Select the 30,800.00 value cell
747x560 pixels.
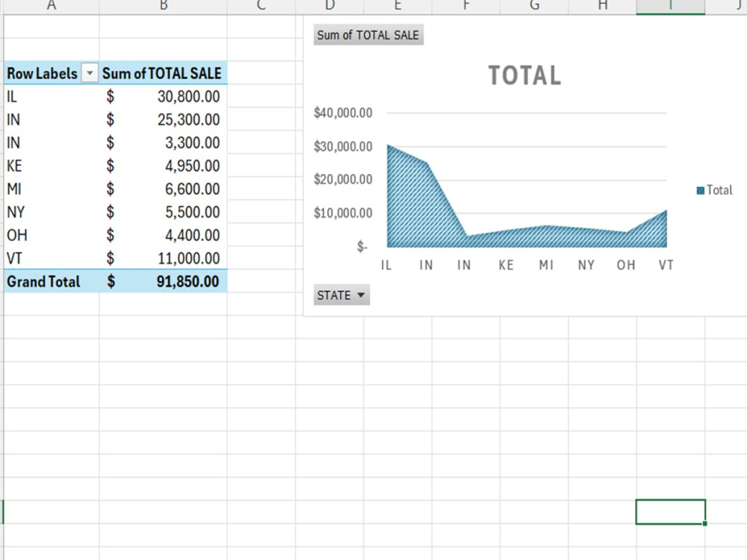tap(163, 96)
